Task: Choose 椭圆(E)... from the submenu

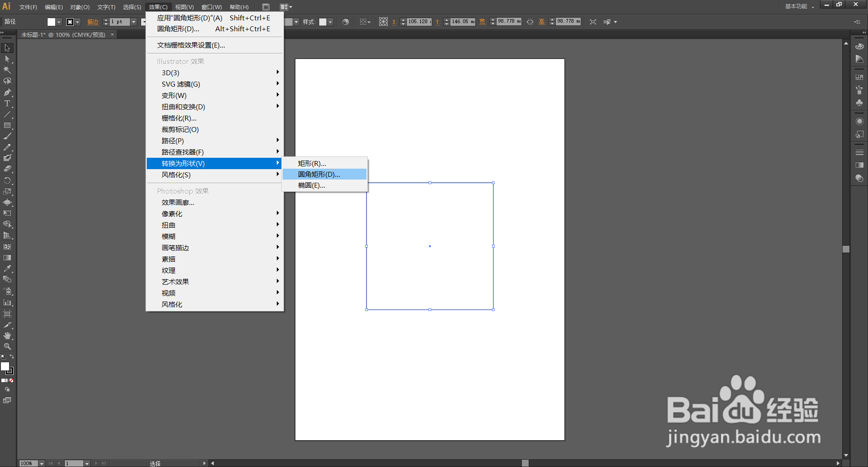Action: [324, 185]
